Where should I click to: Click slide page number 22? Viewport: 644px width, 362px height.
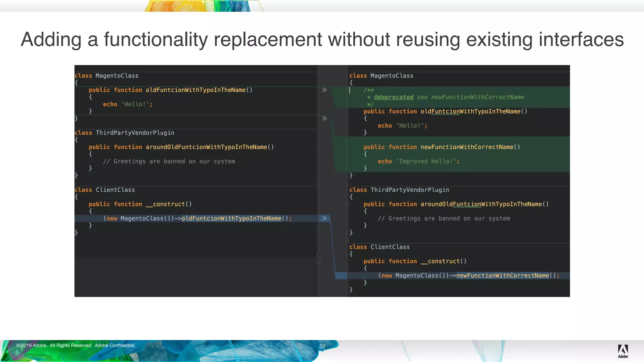322,346
